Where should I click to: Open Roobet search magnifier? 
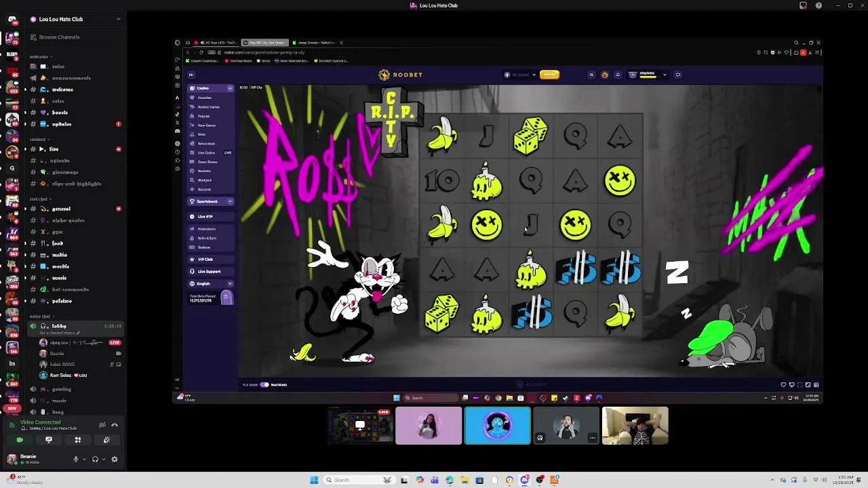point(591,75)
